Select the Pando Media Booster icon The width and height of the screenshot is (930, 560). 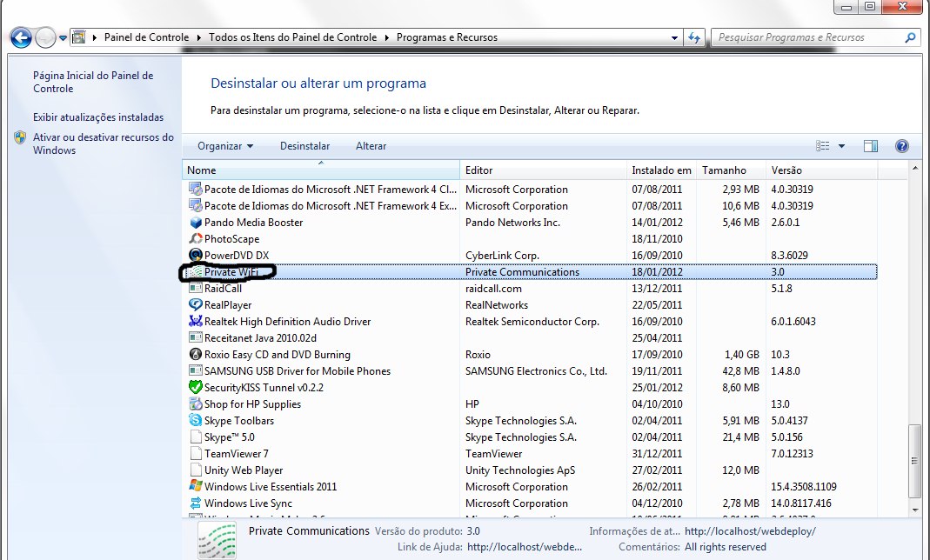point(195,223)
